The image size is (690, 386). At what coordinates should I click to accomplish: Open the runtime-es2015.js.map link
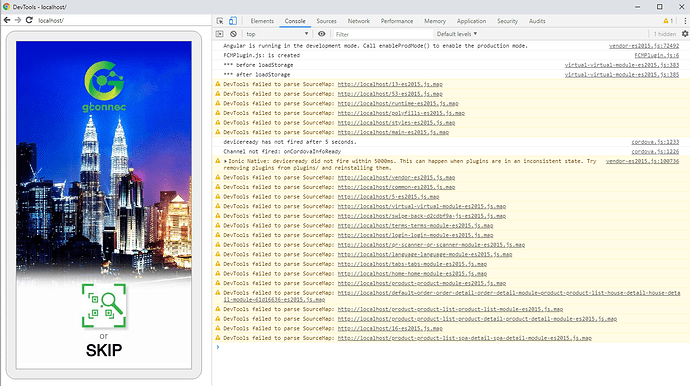[398, 103]
